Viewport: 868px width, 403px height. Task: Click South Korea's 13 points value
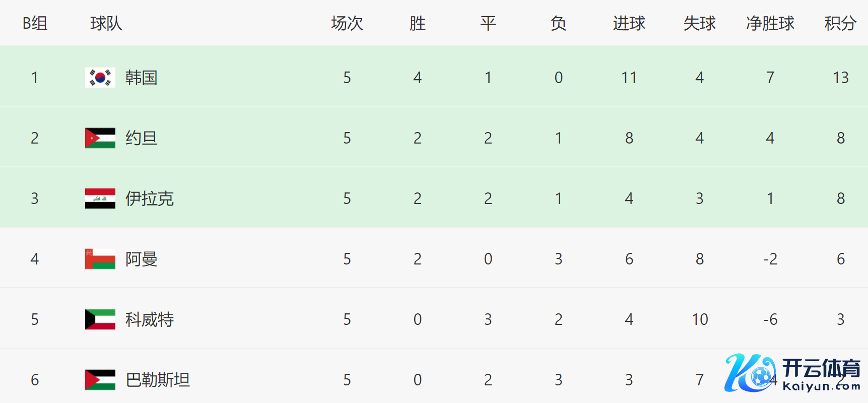840,78
